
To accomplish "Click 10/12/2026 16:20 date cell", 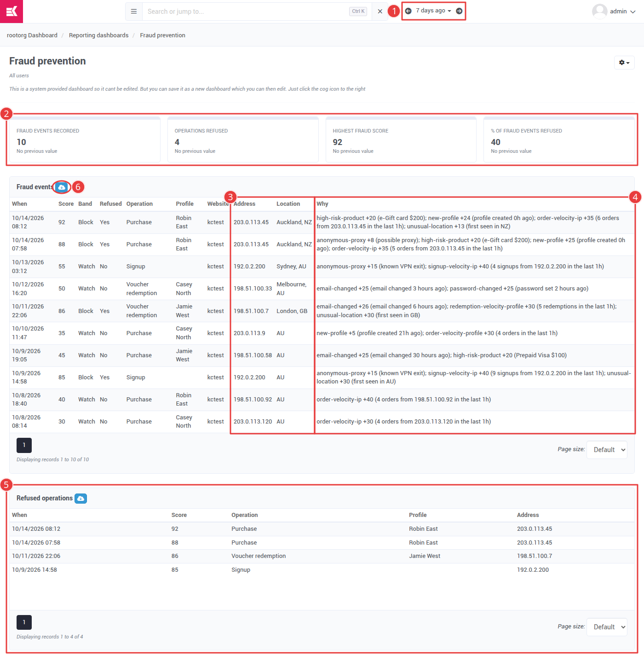I will pyautogui.click(x=28, y=289).
